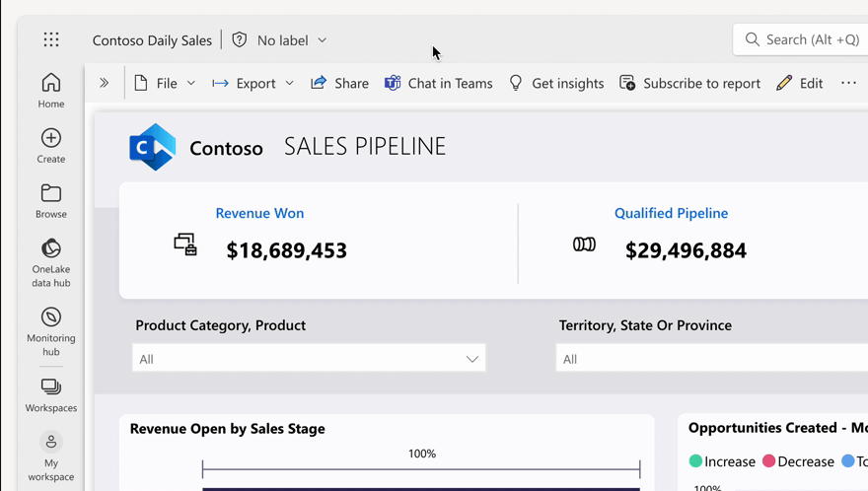Open the File menu
Image resolution: width=868 pixels, height=491 pixels.
(165, 83)
